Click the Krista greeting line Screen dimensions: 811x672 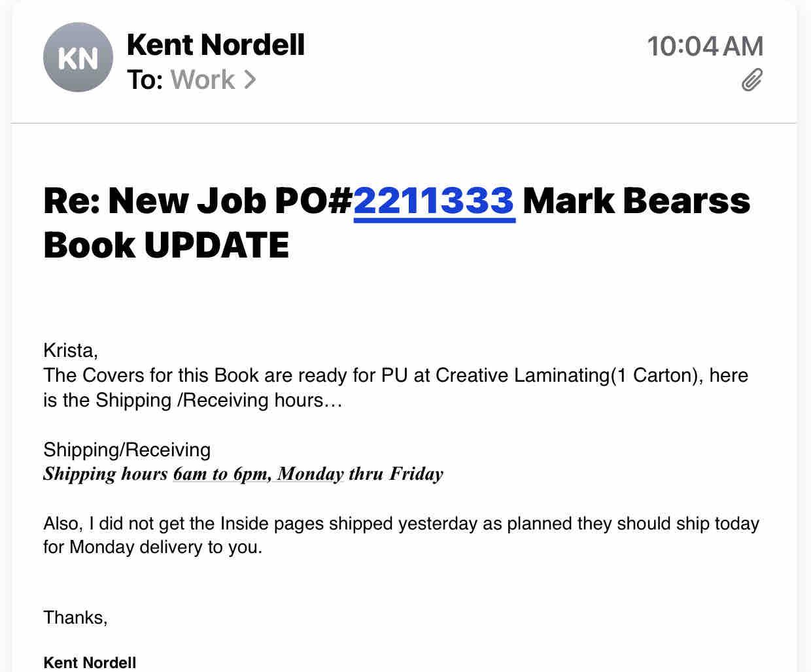71,351
